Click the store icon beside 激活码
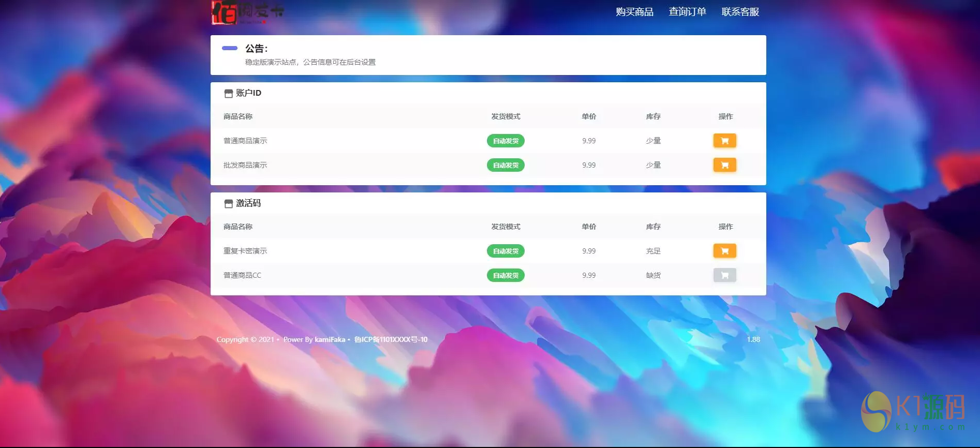The image size is (980, 448). (x=228, y=204)
